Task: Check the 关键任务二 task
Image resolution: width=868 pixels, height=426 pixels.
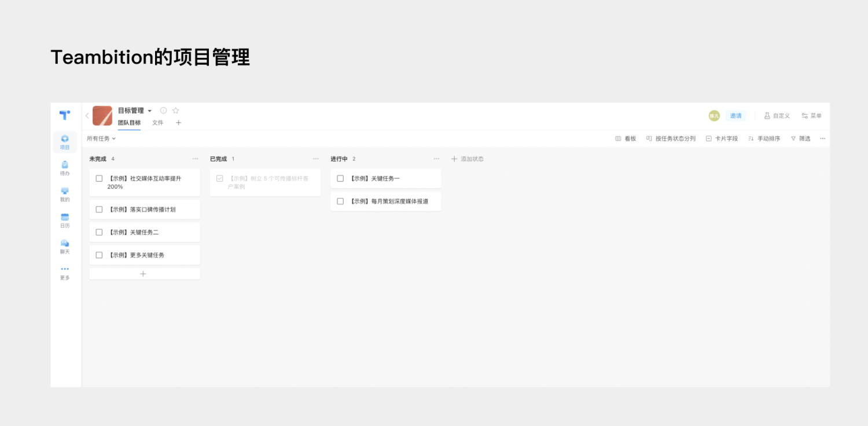Action: click(99, 232)
